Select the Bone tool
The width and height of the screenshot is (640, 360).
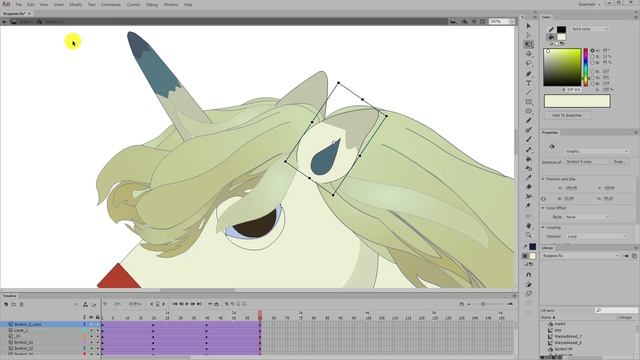(x=529, y=149)
